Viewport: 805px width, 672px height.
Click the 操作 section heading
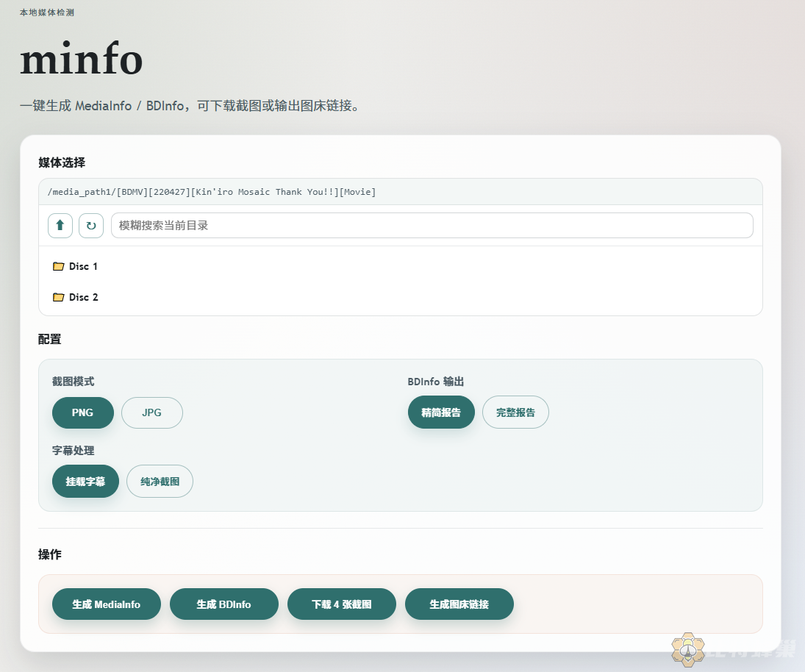(x=50, y=554)
